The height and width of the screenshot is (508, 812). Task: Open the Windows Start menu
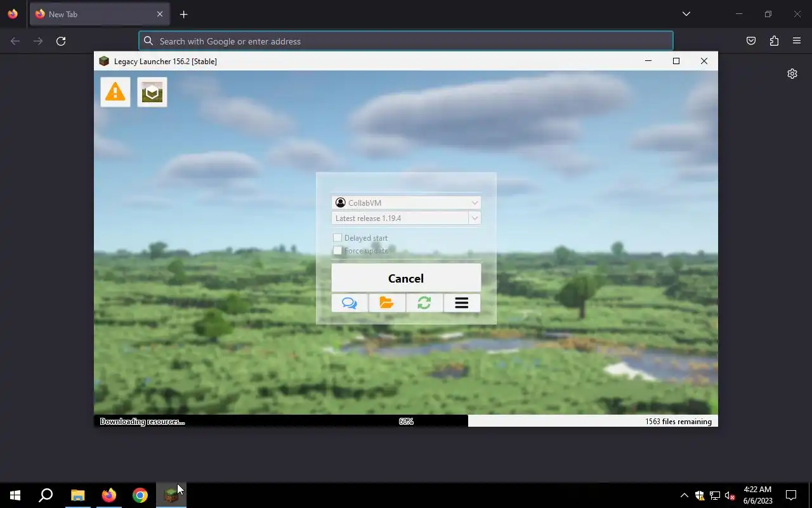point(15,495)
